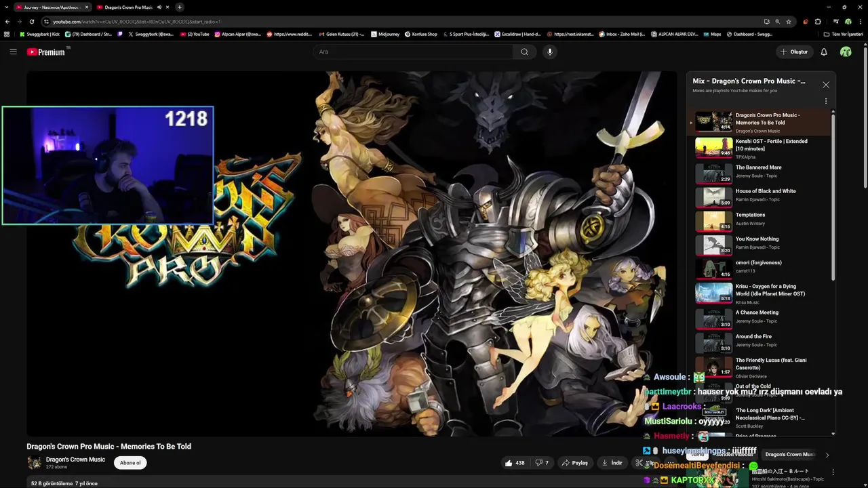Open Maps bookmark

pyautogui.click(x=712, y=34)
